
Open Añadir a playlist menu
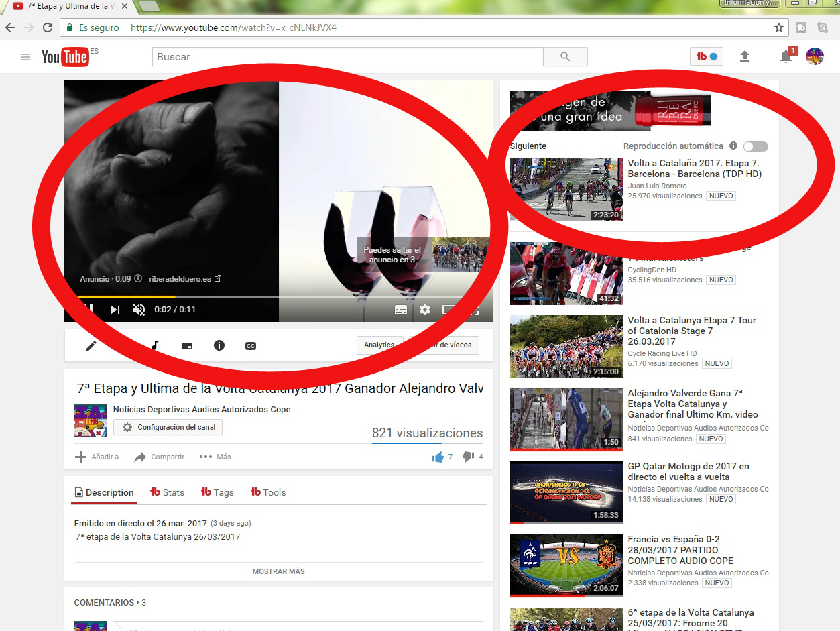pyautogui.click(x=97, y=457)
